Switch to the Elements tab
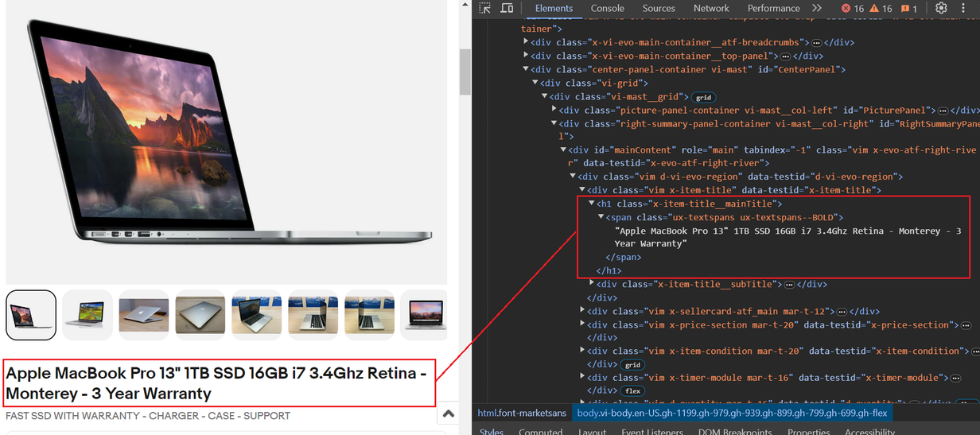Viewport: 980px width, 435px height. [x=554, y=8]
